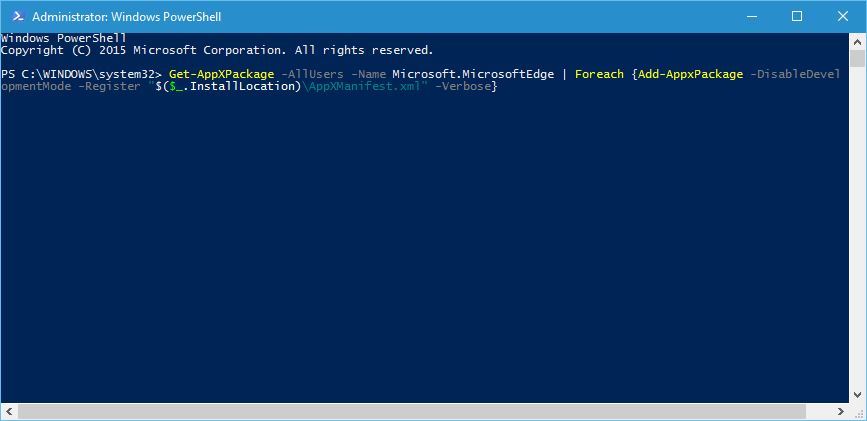The image size is (867, 421).
Task: Click the vertical scrollbar thumb
Action: (858, 58)
